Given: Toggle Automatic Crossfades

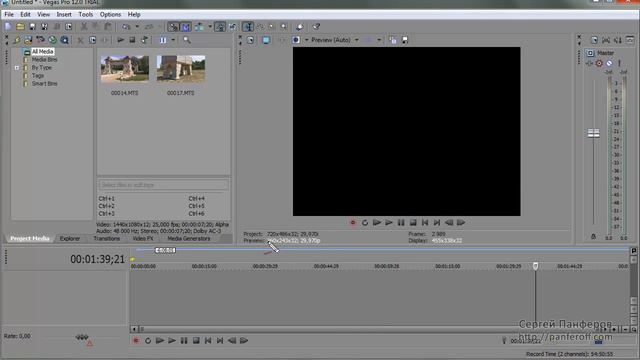Looking at the screenshot, I should (186, 27).
